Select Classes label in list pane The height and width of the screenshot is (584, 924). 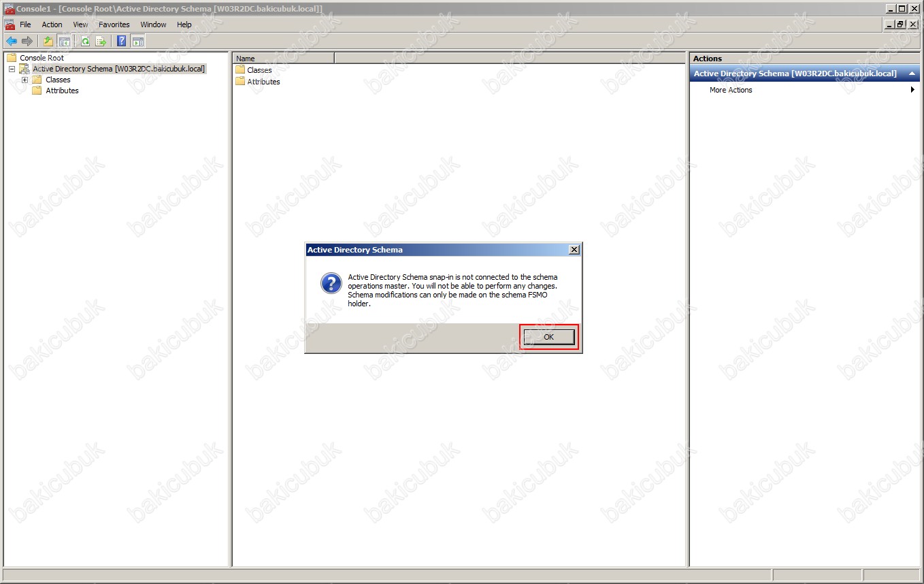click(259, 70)
